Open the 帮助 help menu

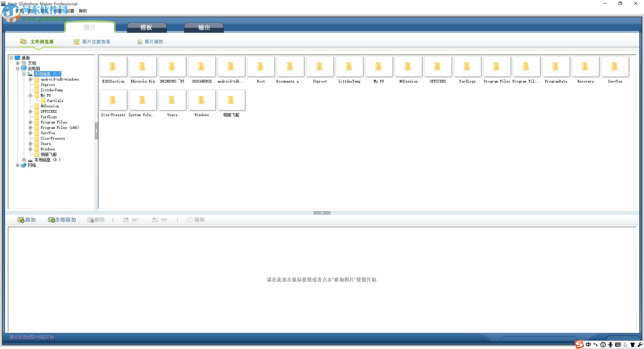click(83, 11)
